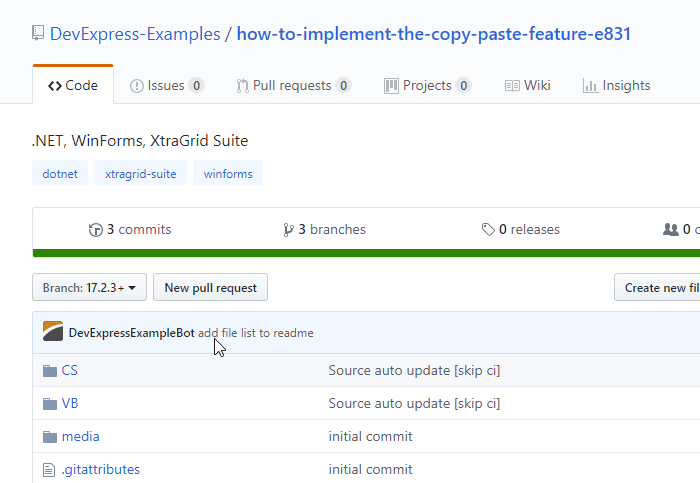The width and height of the screenshot is (700, 483).
Task: Click the DevExpressExampleBot avatar image
Action: tap(53, 332)
